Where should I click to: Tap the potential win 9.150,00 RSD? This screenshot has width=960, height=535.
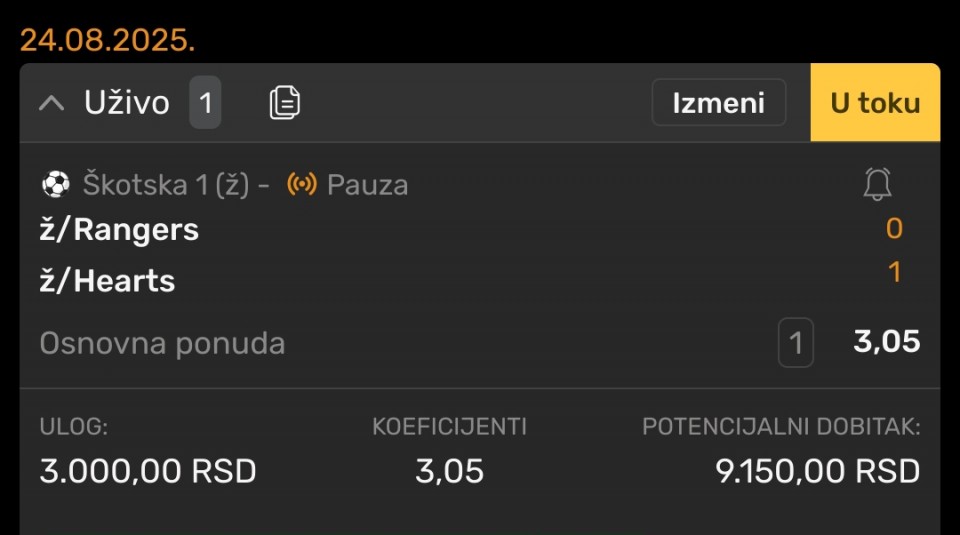(x=817, y=471)
